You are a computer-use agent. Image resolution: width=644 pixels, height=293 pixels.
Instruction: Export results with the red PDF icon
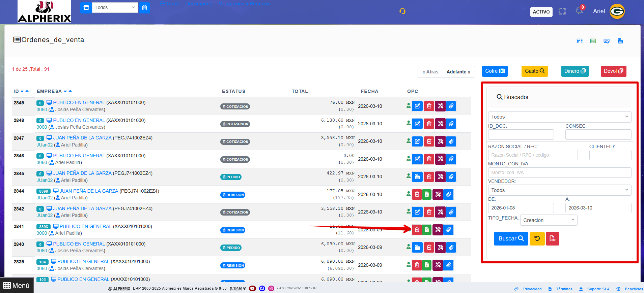(552, 239)
